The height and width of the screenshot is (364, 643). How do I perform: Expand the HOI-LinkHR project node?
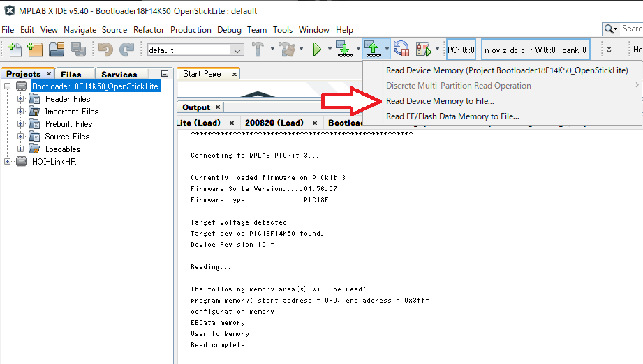[8, 161]
